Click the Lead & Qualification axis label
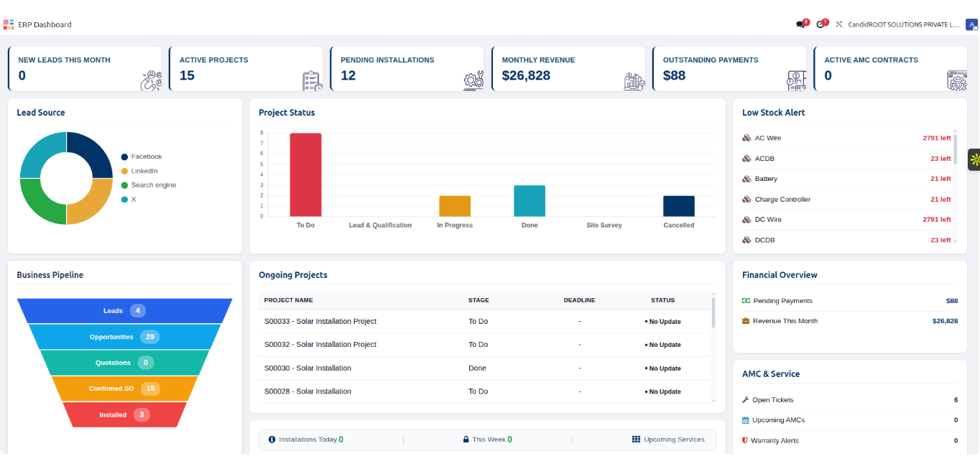Viewport: 980px width, 469px height. coord(380,226)
